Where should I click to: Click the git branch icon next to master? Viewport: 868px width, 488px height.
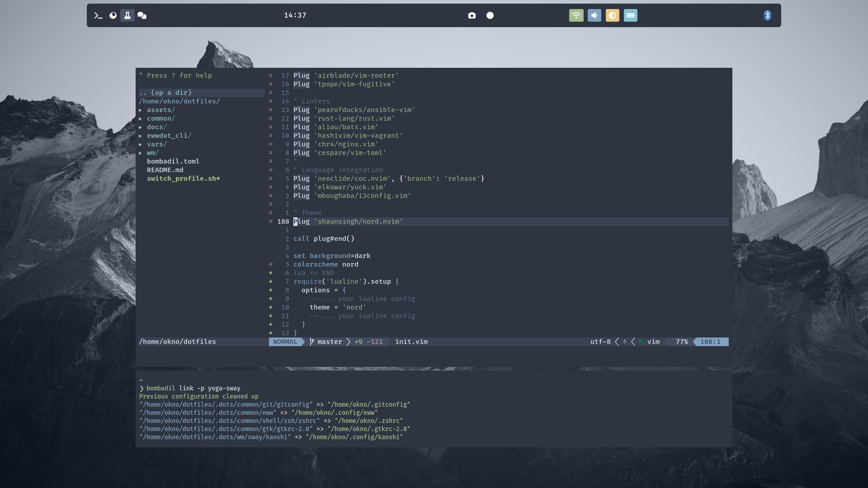(x=312, y=342)
